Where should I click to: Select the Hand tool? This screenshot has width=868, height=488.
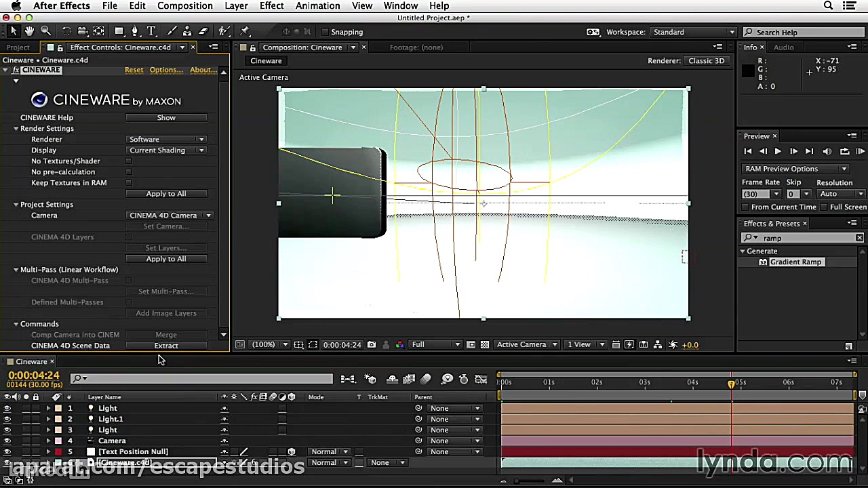(28, 31)
